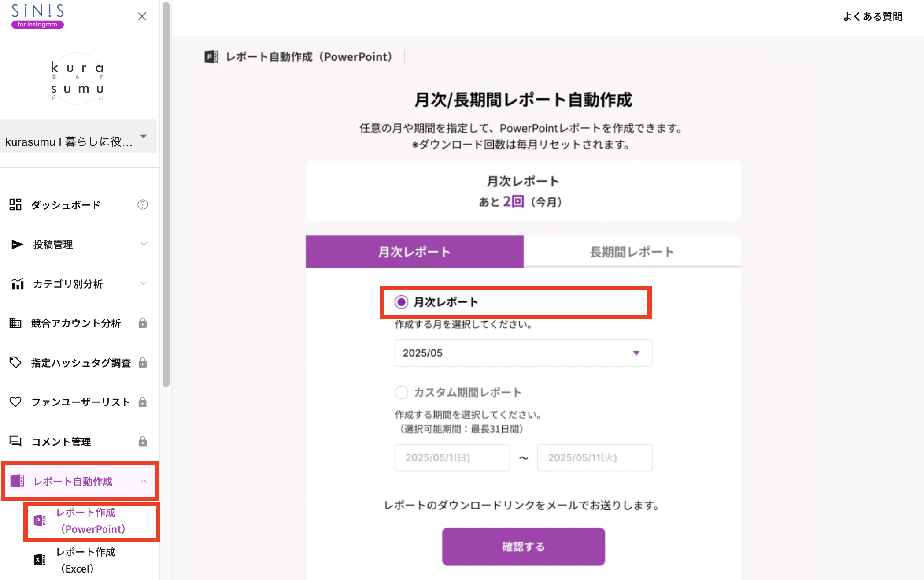Click the 確認する button
This screenshot has width=924, height=580.
click(x=523, y=547)
